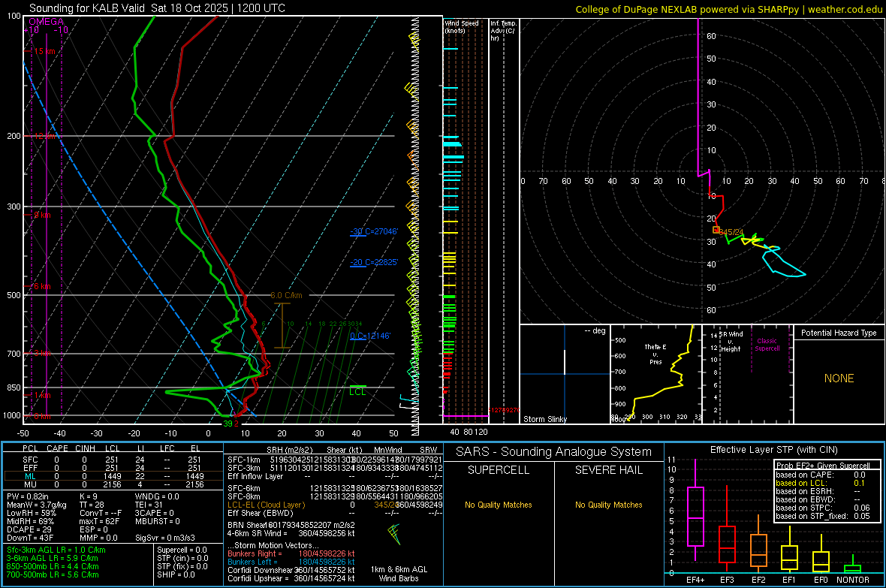This screenshot has width=886, height=588.
Task: Click the LCL-EL (Cloud Layer) row label
Action: point(266,505)
